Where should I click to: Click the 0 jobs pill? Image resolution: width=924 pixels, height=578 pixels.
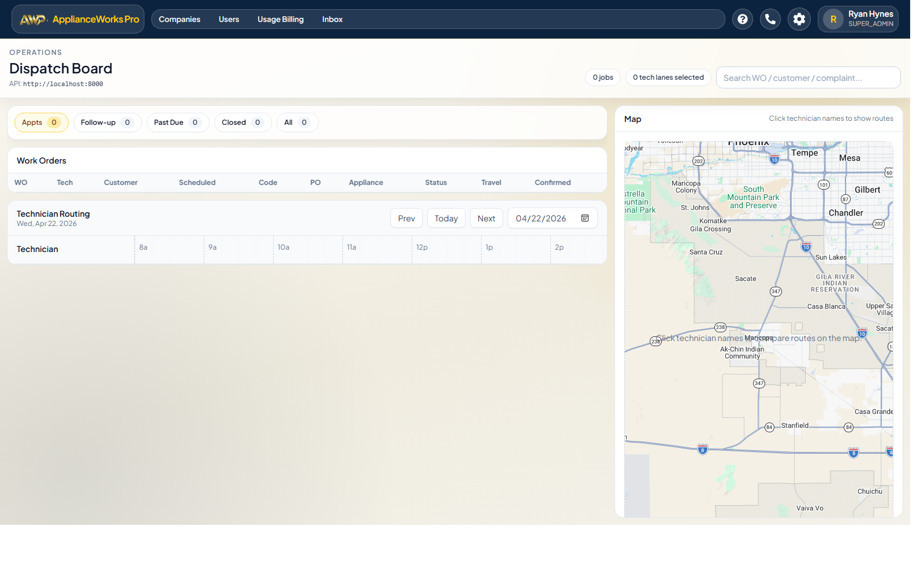603,77
